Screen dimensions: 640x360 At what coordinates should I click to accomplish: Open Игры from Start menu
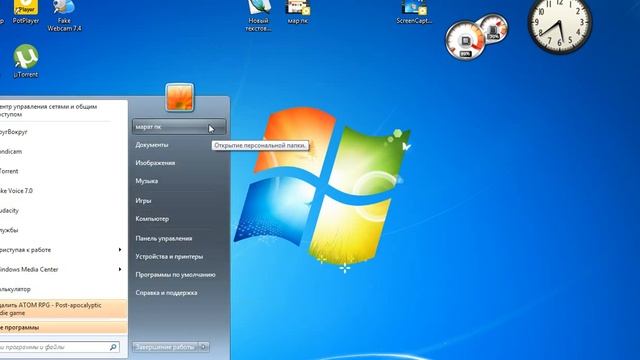(x=179, y=201)
